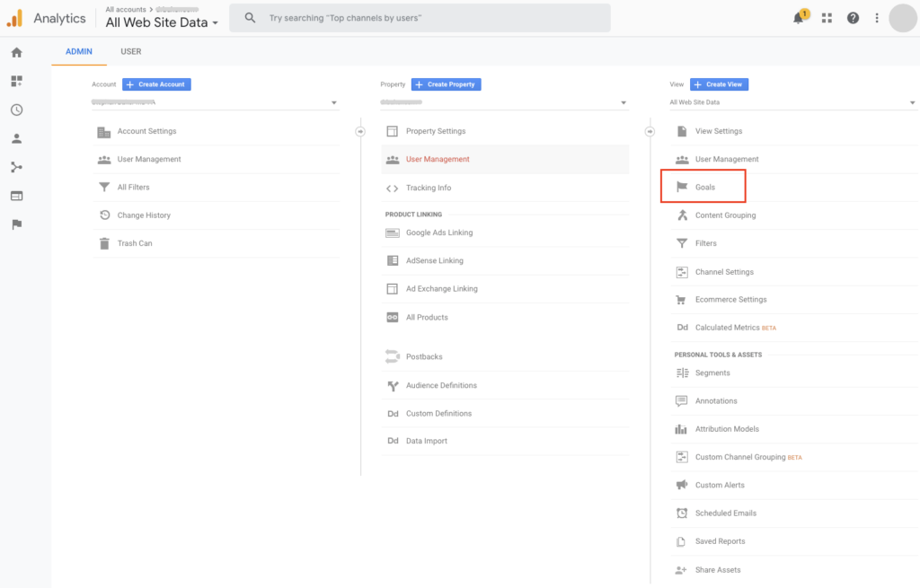Viewport: 920px width, 588px height.
Task: Expand the Account selector dropdown
Action: (215, 102)
